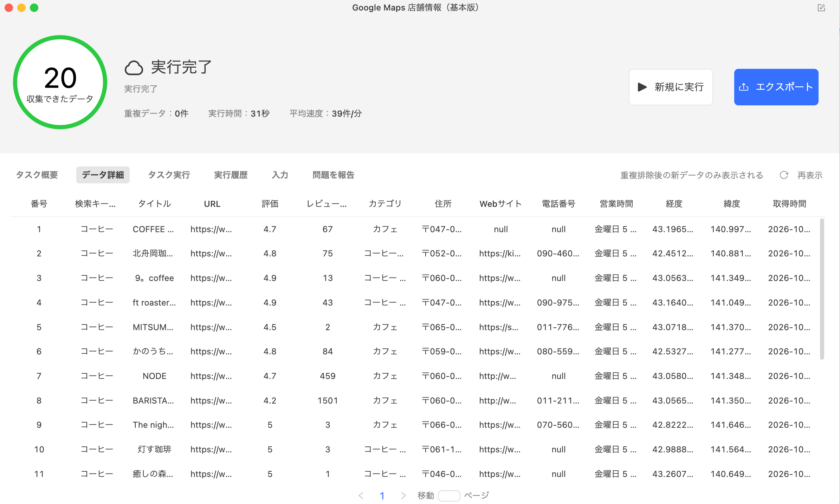Click the 電話番号 column header
Viewport: 840px width, 504px height.
pyautogui.click(x=558, y=204)
